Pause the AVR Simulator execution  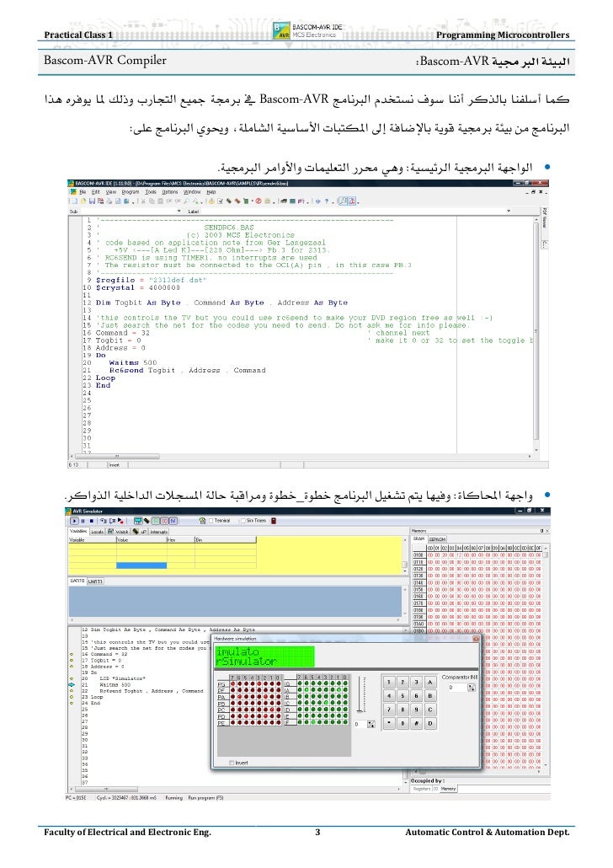[83, 521]
